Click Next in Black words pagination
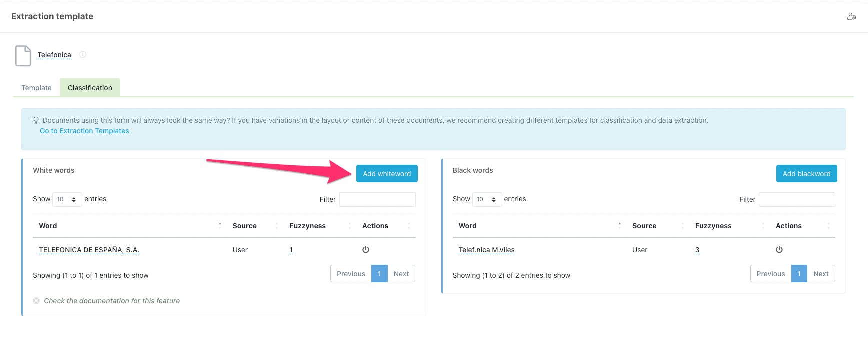The image size is (868, 344). 821,274
